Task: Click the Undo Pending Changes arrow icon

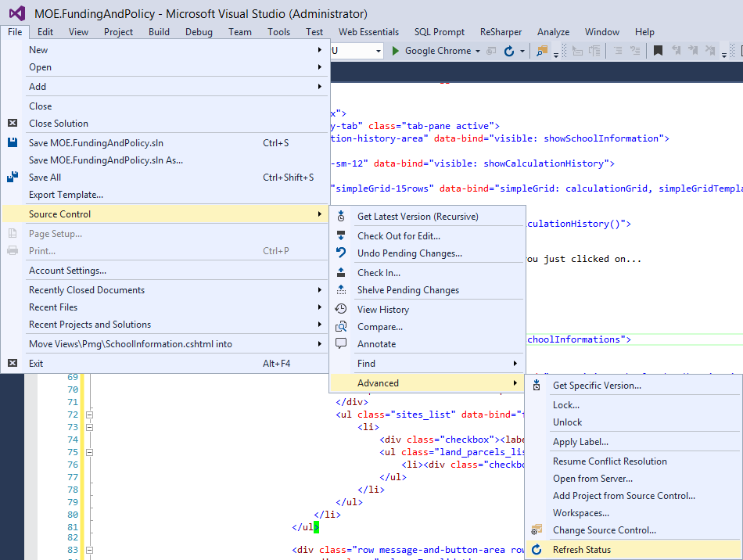Action: coord(341,253)
